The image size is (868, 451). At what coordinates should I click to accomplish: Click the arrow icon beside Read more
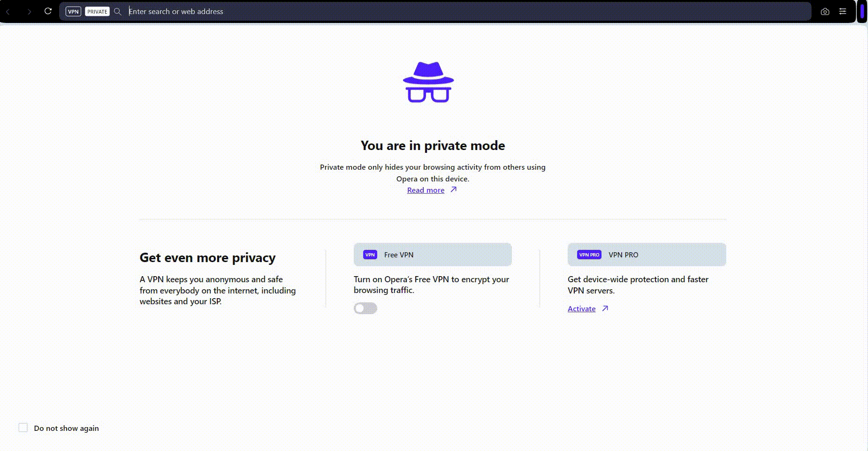tap(453, 189)
